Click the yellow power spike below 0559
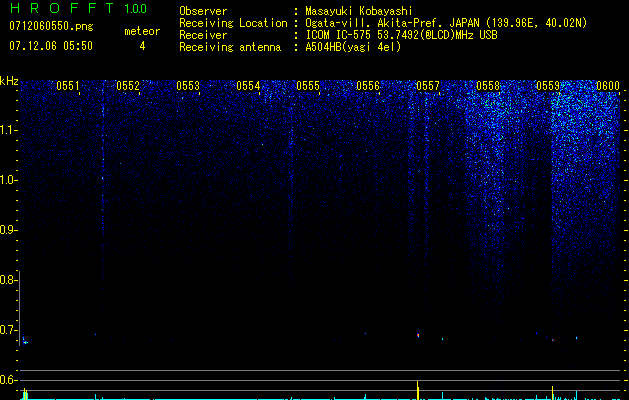 552,392
